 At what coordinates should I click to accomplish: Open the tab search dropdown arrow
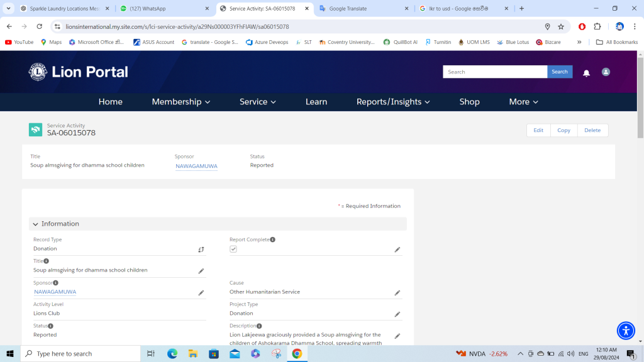[x=8, y=8]
